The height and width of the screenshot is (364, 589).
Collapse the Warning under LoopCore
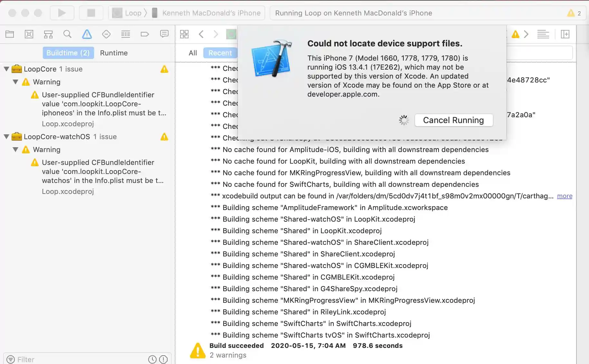coord(15,82)
